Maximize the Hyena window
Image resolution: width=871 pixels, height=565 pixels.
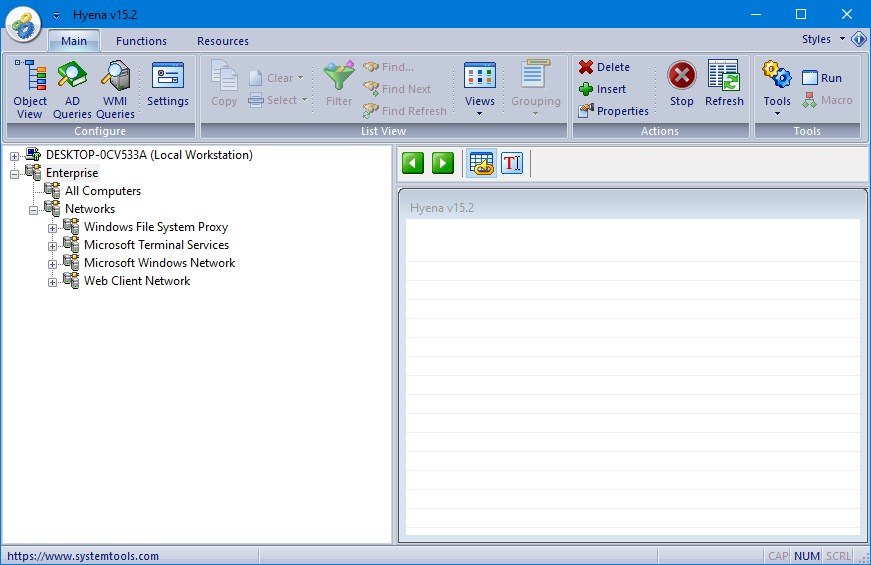click(x=800, y=14)
